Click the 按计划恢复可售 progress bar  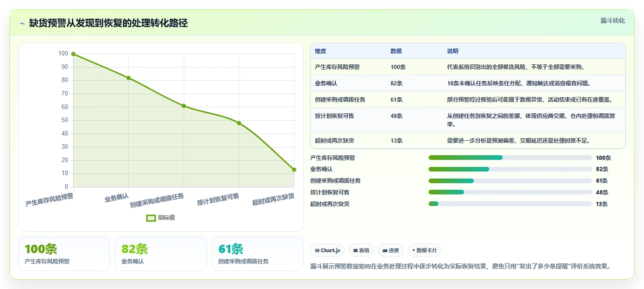(x=510, y=192)
